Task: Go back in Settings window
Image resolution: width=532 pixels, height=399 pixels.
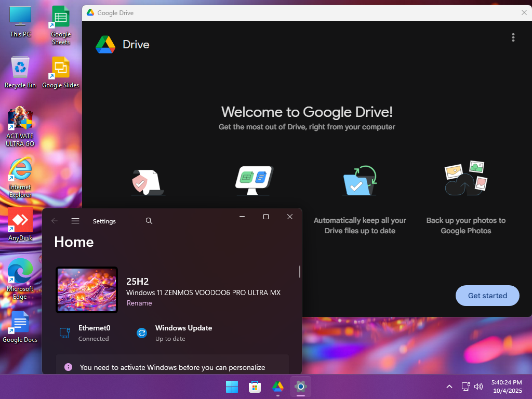Action: [54, 221]
